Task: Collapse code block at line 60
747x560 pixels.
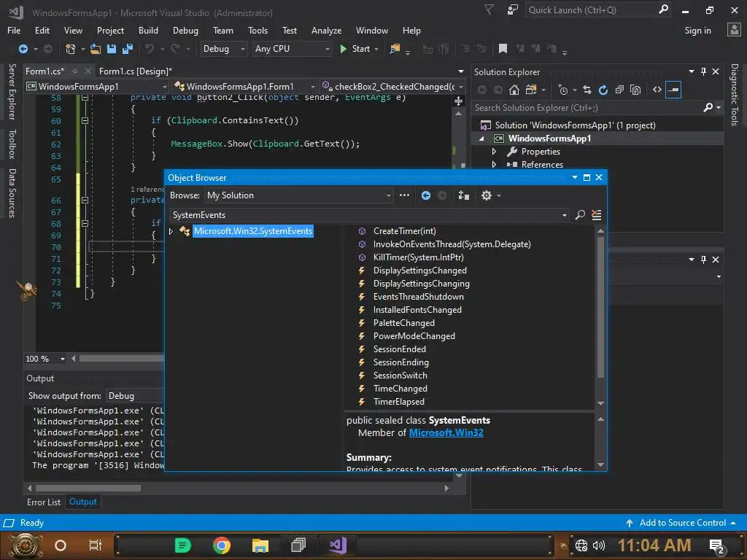Action: click(x=85, y=120)
